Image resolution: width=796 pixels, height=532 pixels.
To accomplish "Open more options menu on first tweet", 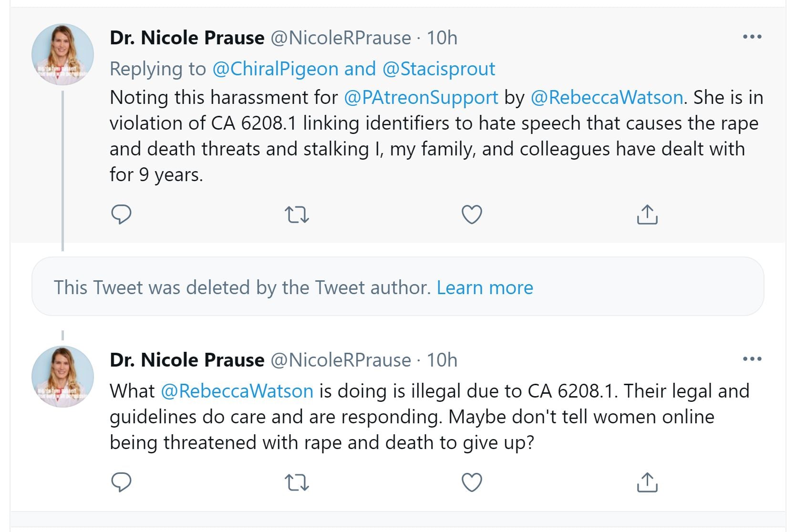I will [752, 37].
